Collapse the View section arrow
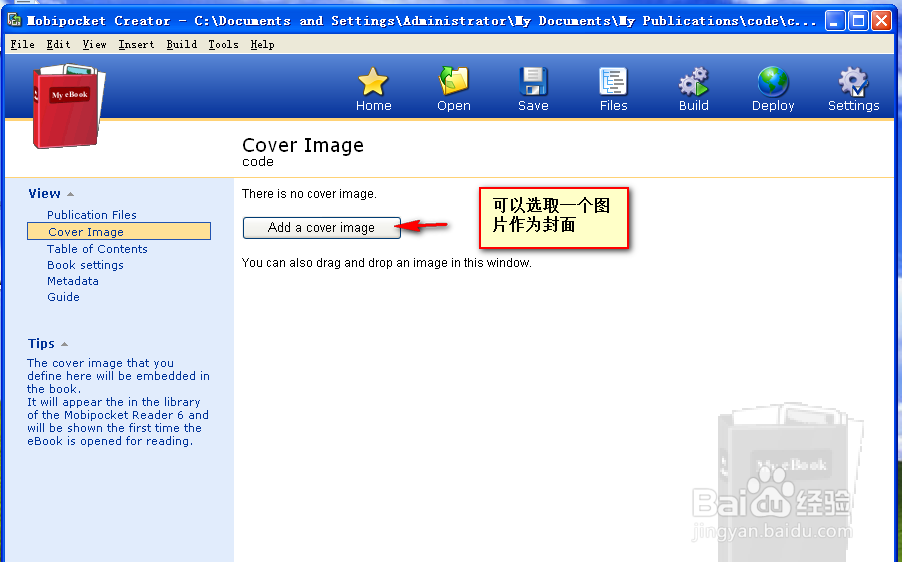 [x=70, y=194]
